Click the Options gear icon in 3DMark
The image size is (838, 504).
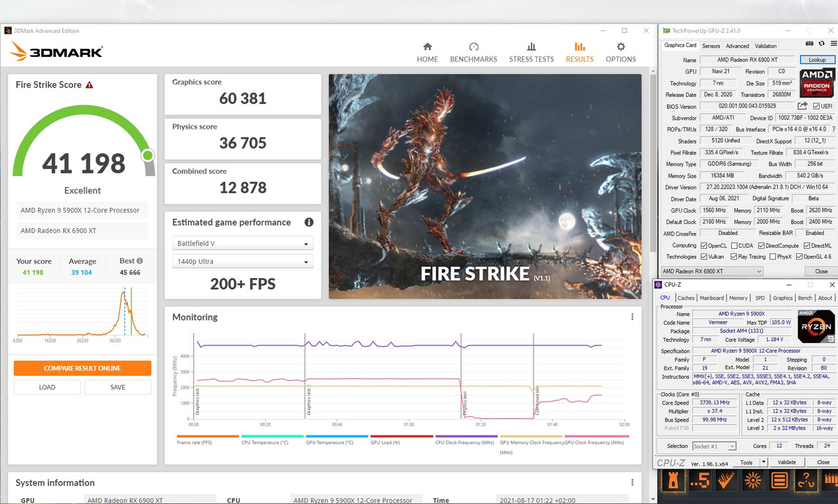point(621,47)
